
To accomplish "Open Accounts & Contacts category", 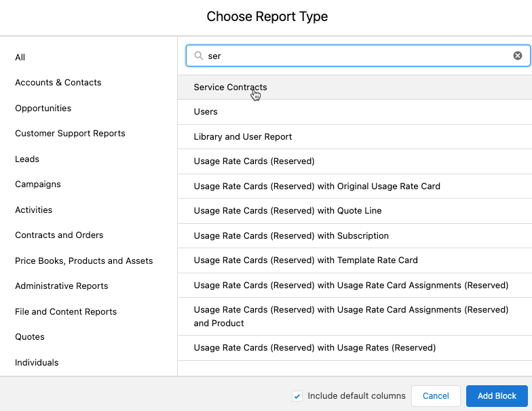I will coord(58,83).
